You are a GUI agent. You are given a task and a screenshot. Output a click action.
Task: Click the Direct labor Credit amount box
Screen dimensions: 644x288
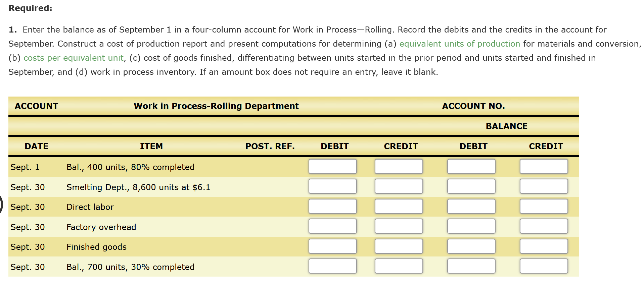click(399, 206)
